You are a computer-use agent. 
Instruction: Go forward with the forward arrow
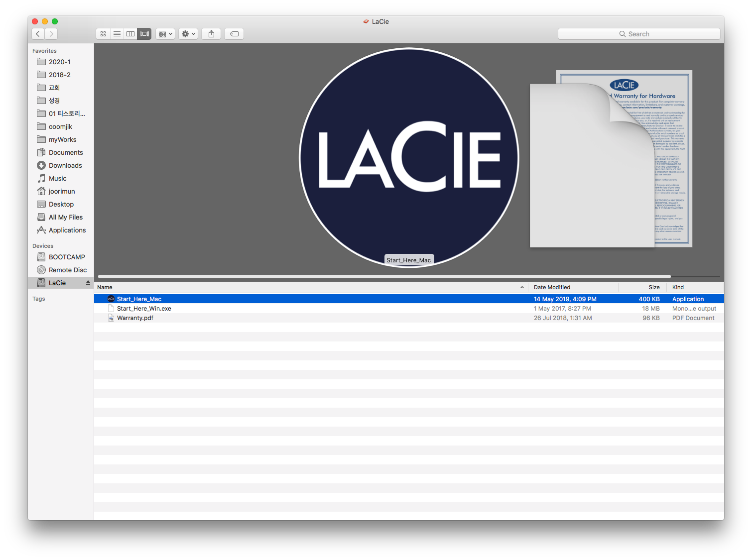click(x=51, y=34)
